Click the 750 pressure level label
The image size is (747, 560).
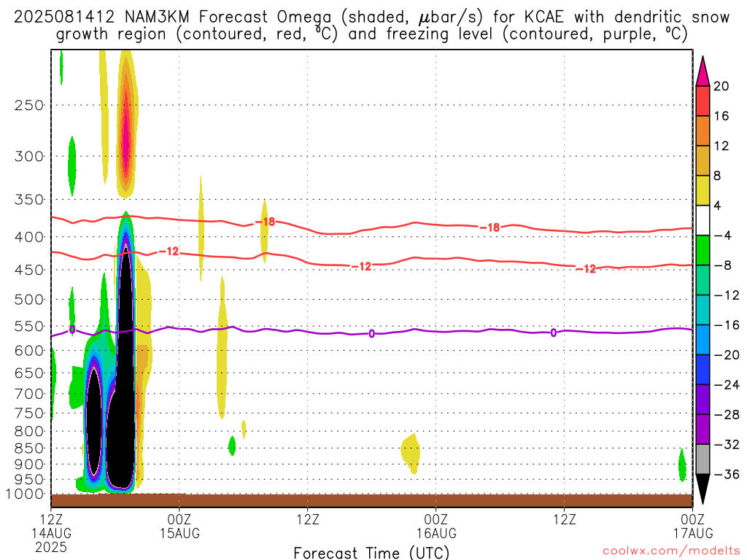click(29, 413)
